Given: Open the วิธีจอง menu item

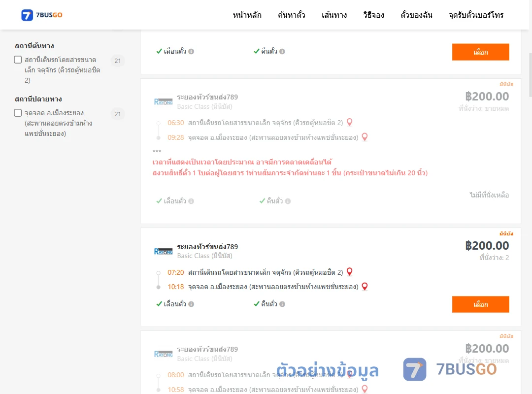Looking at the screenshot, I should pyautogui.click(x=373, y=15).
